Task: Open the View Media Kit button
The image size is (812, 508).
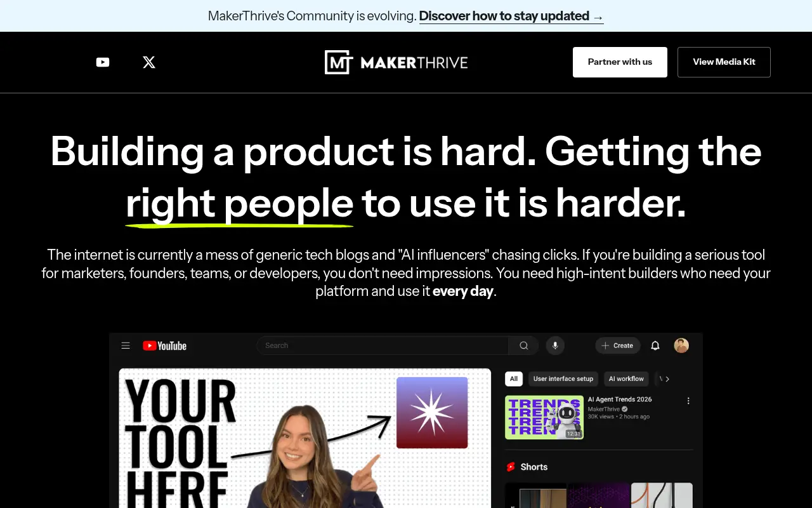Action: pos(724,62)
